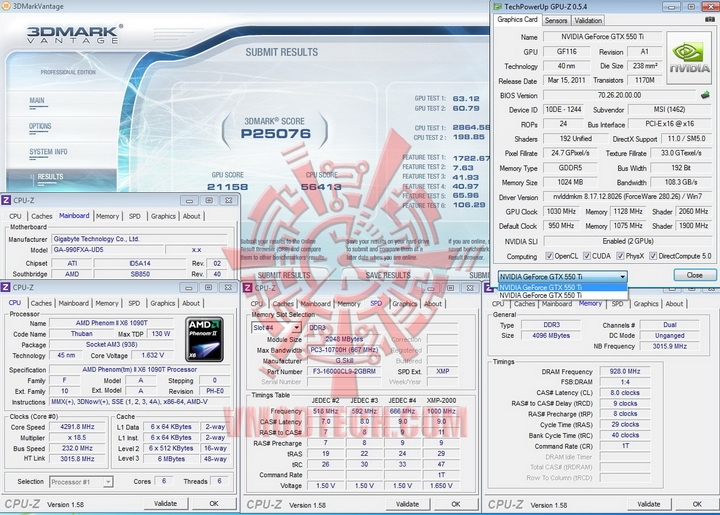Click Validate in CPU-Z SPD window
This screenshot has height=515, width=720.
[407, 504]
